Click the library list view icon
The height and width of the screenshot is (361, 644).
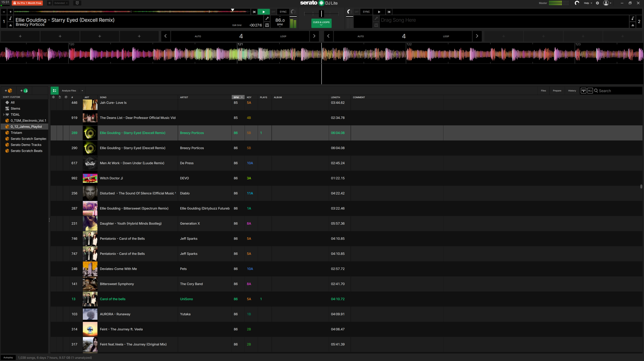tap(55, 91)
